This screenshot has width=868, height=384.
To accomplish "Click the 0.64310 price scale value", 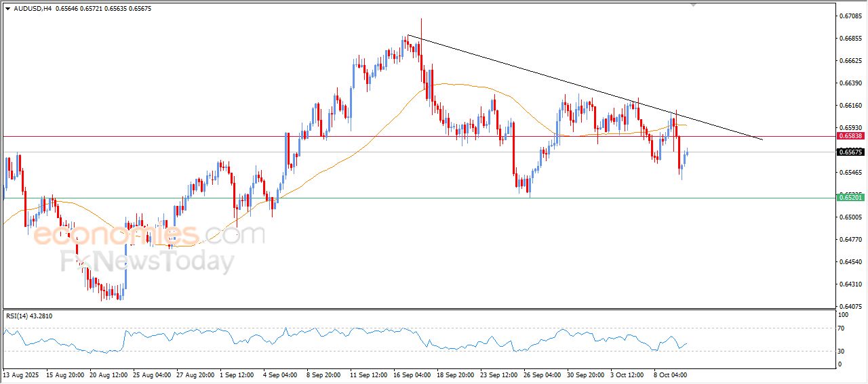I will 850,284.
